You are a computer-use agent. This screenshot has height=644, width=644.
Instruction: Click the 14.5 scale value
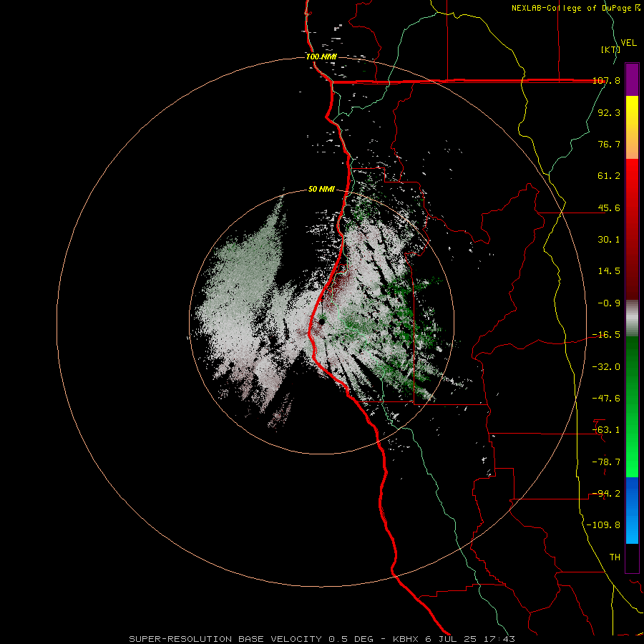coord(609,271)
